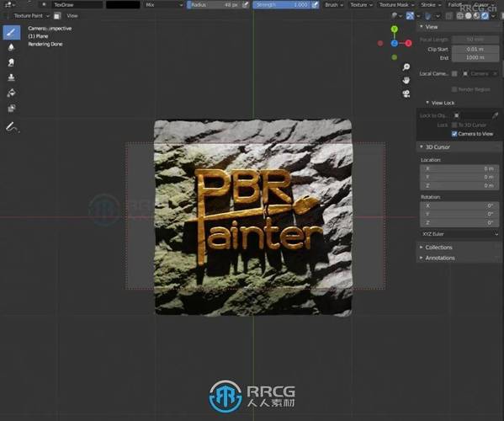Screen dimensions: 504x421
Task: Click the red X axis gizmo handle
Action: point(408,43)
